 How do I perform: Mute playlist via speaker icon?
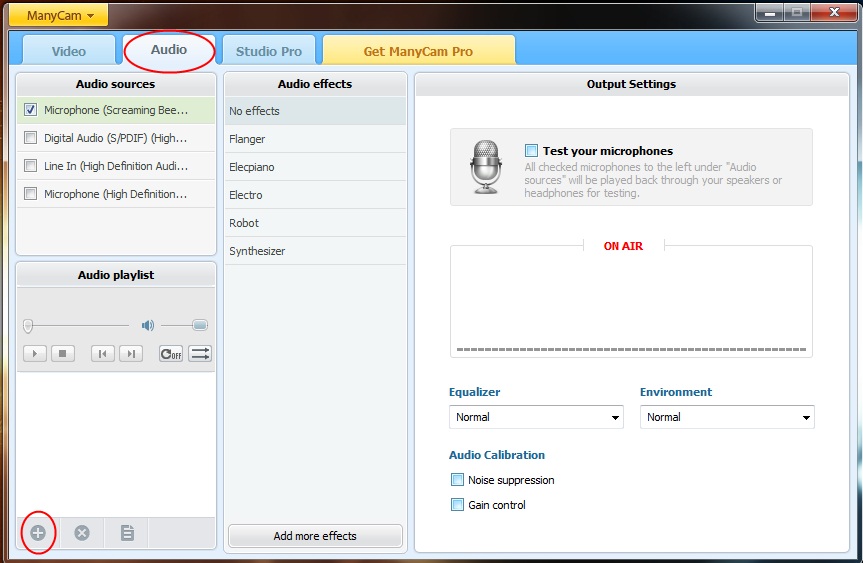148,325
